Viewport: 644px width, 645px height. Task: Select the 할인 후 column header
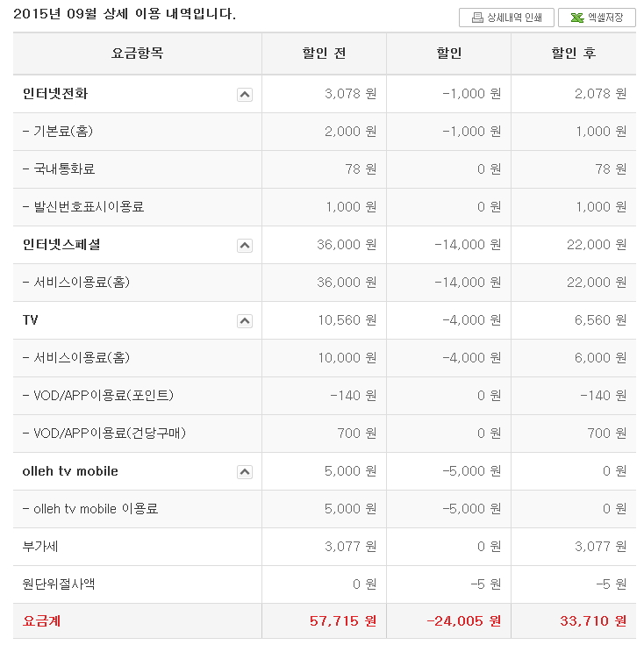(573, 54)
